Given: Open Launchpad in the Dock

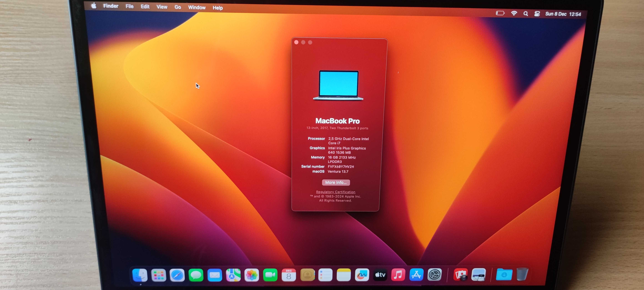Looking at the screenshot, I should click(x=159, y=275).
